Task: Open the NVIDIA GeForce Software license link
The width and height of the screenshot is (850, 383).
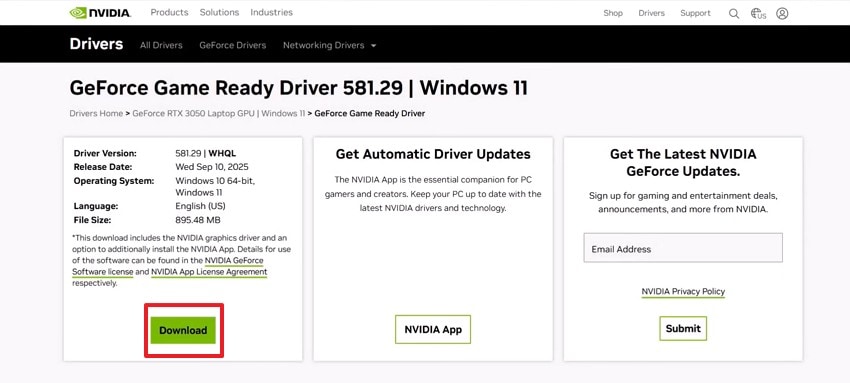Action: (168, 266)
